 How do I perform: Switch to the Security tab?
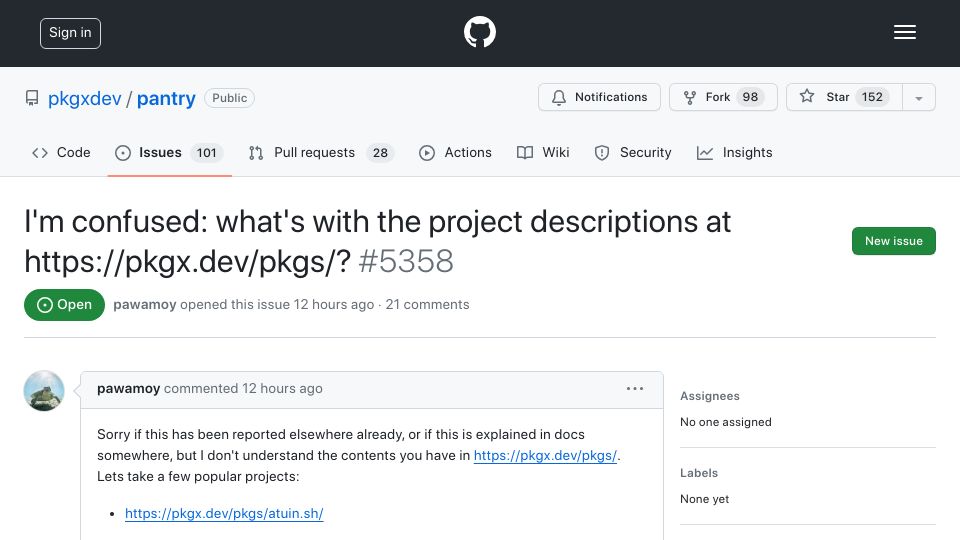pos(633,152)
